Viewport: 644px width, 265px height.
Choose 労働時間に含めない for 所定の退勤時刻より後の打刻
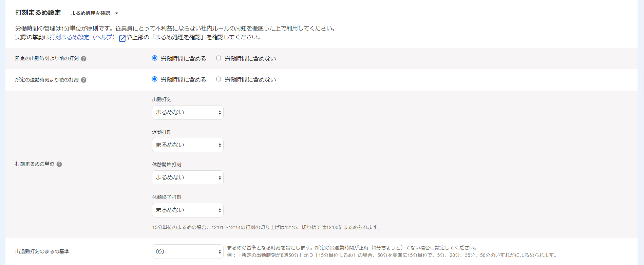(219, 79)
